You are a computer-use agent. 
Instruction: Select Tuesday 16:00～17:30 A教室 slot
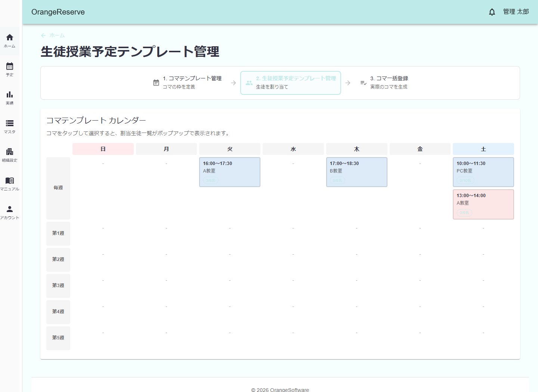(230, 172)
